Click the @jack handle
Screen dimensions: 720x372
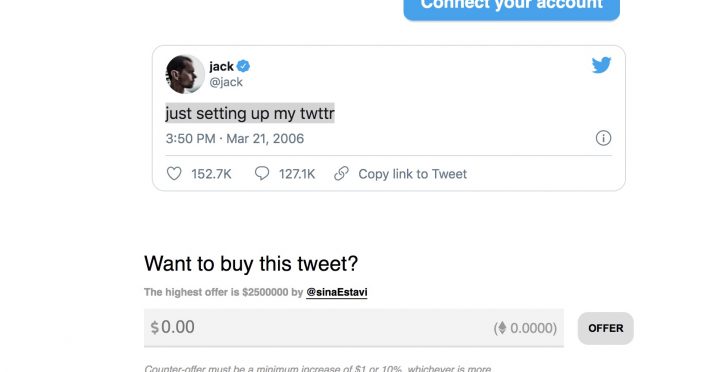226,82
